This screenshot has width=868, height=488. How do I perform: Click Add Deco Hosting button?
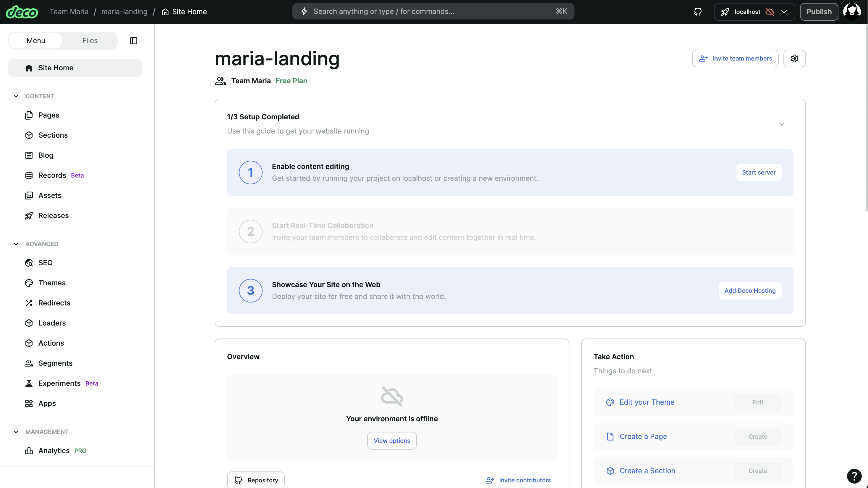(x=750, y=291)
